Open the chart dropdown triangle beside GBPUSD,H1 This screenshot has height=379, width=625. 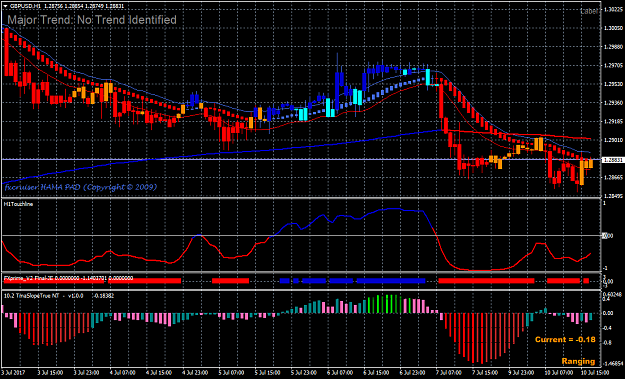(x=5, y=6)
